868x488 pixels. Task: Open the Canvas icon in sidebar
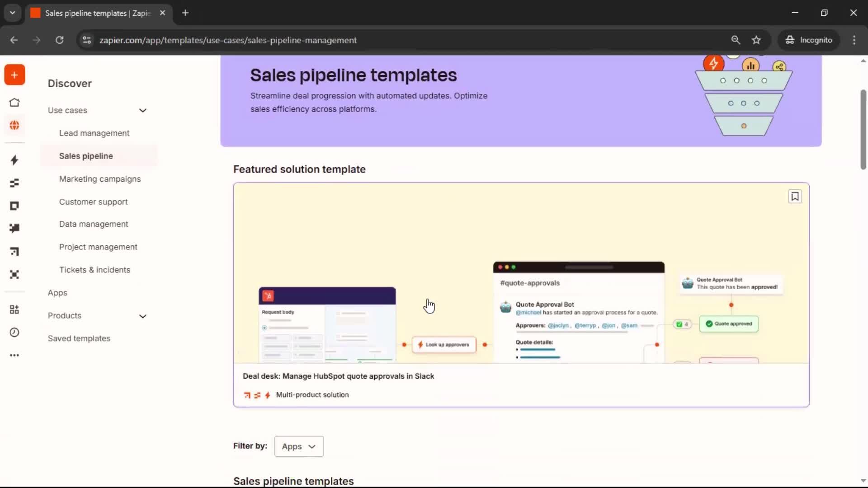click(x=14, y=252)
